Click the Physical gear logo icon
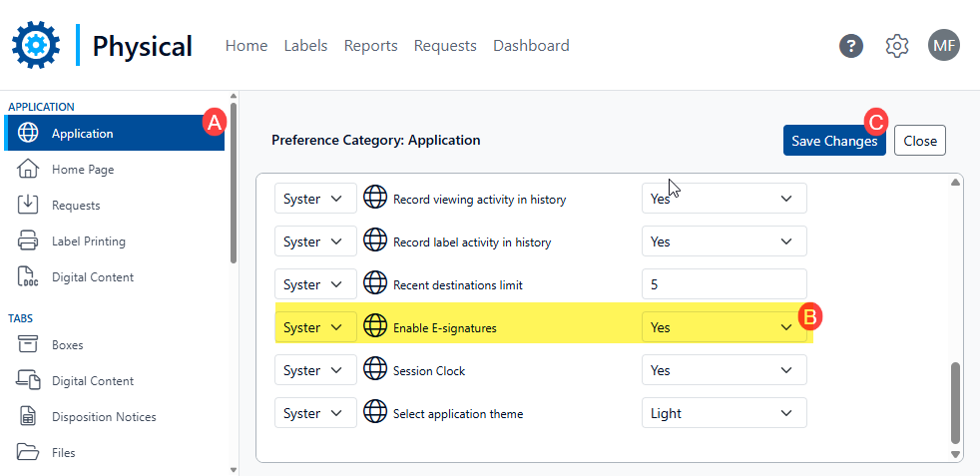This screenshot has height=476, width=980. [36, 46]
